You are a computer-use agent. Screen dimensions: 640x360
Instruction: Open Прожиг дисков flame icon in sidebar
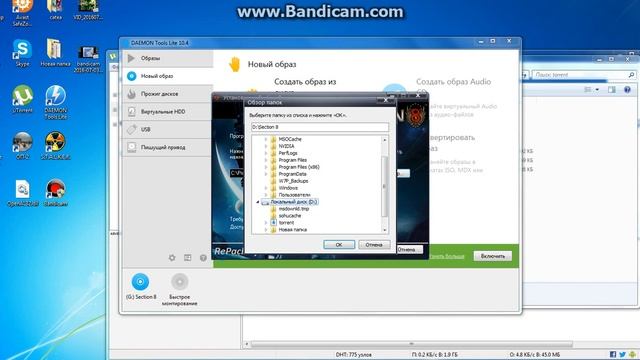pyautogui.click(x=131, y=94)
